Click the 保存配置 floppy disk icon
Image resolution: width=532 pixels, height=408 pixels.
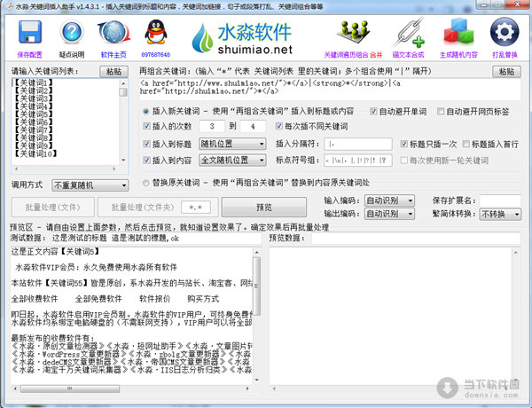click(x=30, y=32)
